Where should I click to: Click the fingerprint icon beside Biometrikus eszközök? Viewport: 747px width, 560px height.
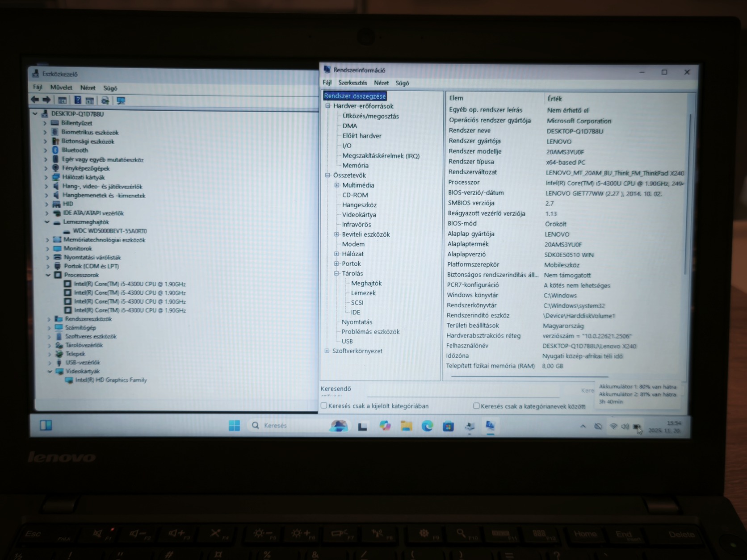tap(55, 132)
